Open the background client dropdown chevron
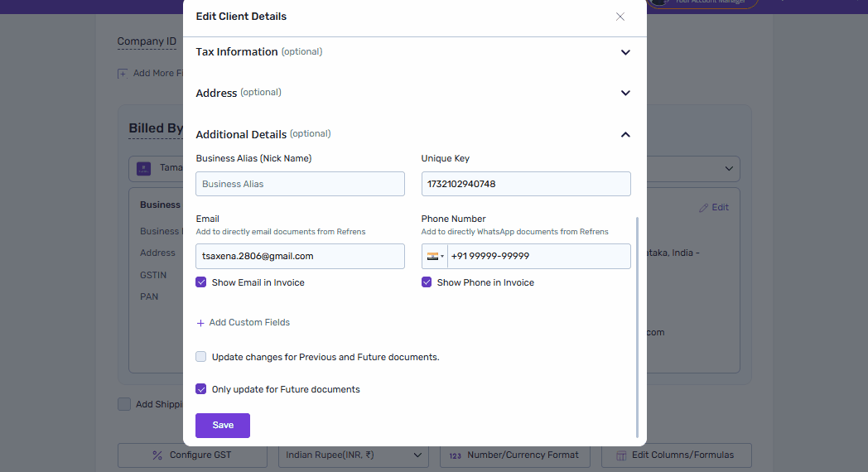This screenshot has height=472, width=868. (x=729, y=169)
